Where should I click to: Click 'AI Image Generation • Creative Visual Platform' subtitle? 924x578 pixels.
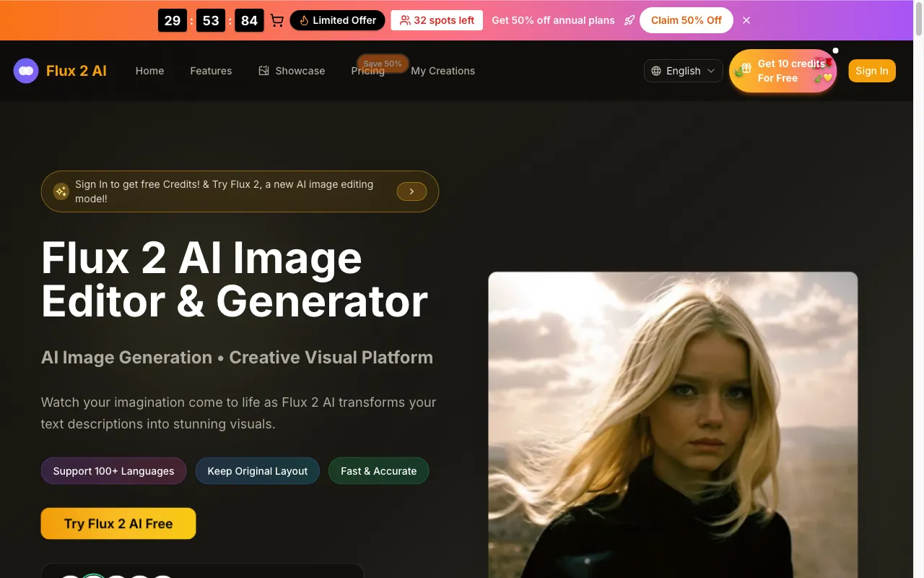point(237,358)
